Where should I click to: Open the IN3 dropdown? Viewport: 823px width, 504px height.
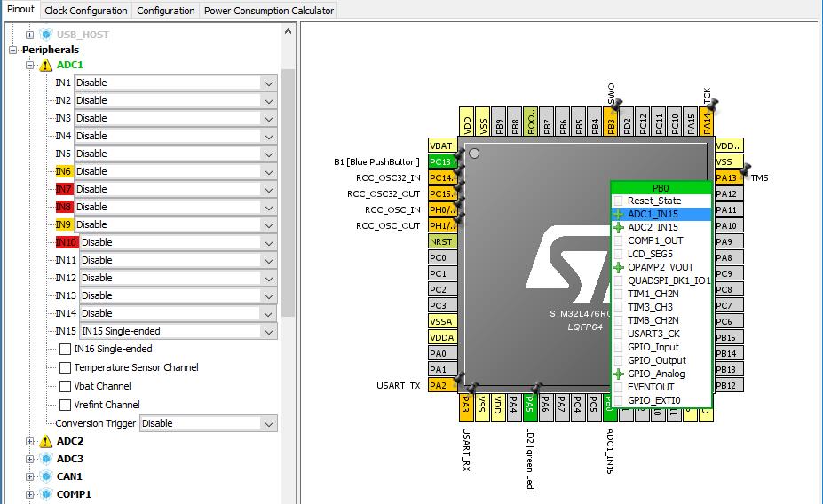pos(176,119)
